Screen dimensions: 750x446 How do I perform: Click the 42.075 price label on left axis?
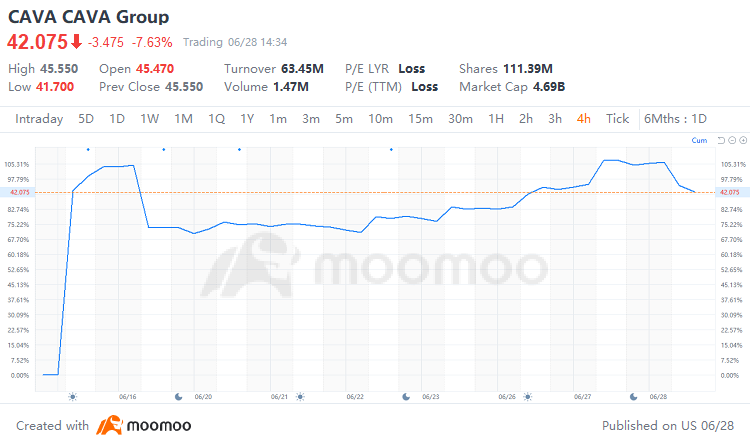pyautogui.click(x=21, y=192)
